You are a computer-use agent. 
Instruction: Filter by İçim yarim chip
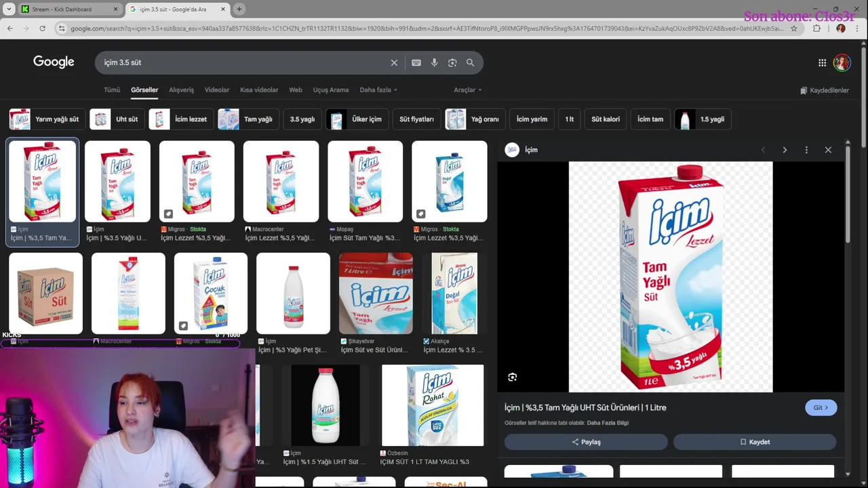pos(532,119)
